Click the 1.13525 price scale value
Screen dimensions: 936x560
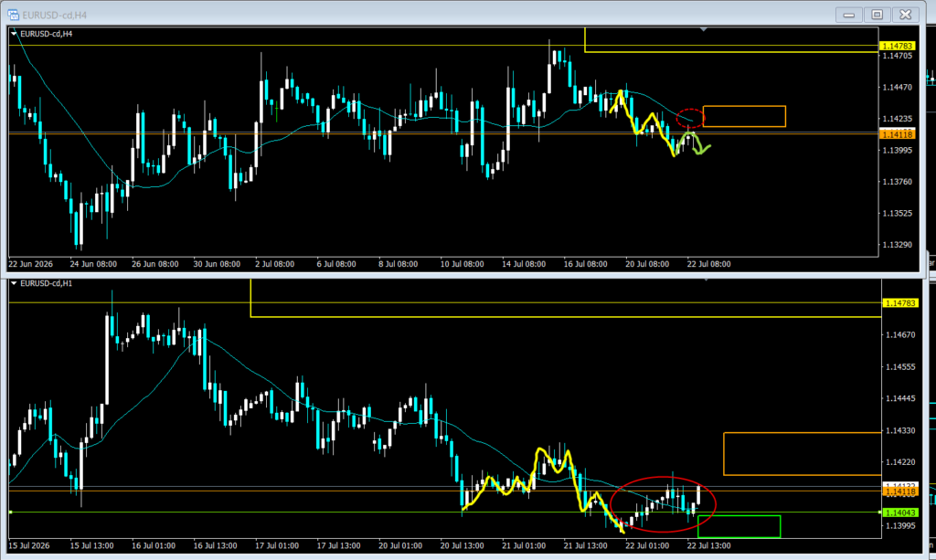(898, 213)
